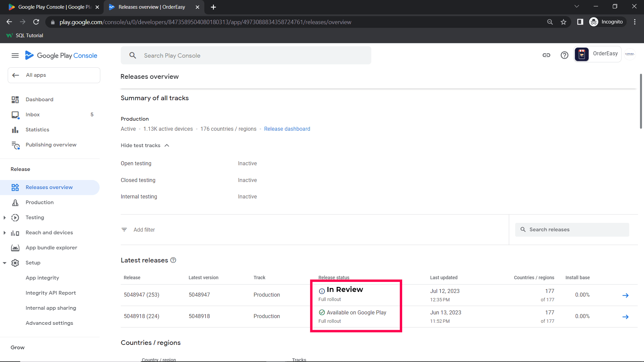Click the Add filter icon
The image size is (644, 362).
pos(124,230)
